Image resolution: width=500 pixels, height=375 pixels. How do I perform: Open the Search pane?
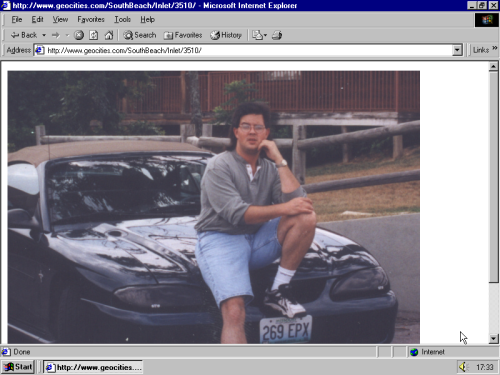pos(140,35)
